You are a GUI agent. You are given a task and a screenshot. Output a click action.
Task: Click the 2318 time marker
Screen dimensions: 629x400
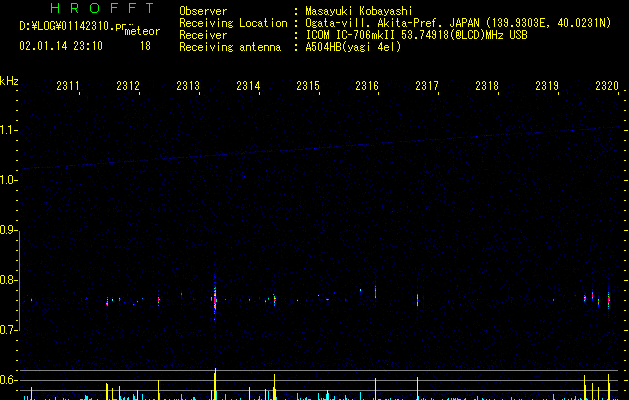[x=487, y=85]
